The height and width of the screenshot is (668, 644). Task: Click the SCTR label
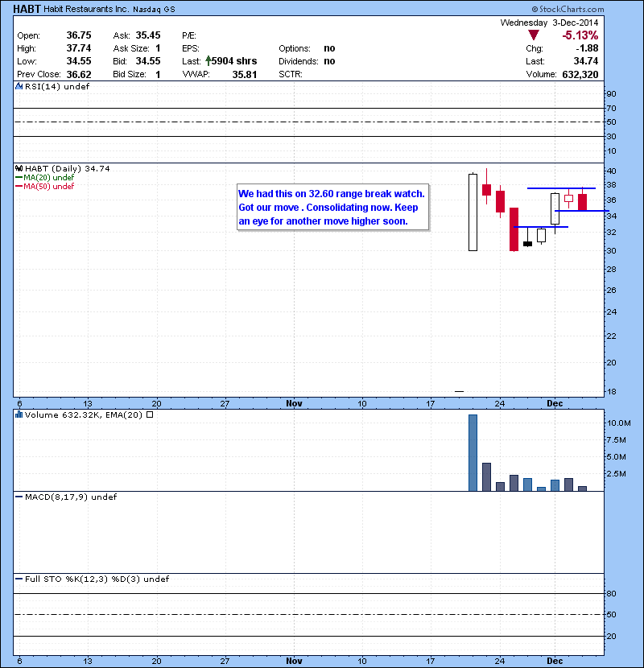(291, 75)
